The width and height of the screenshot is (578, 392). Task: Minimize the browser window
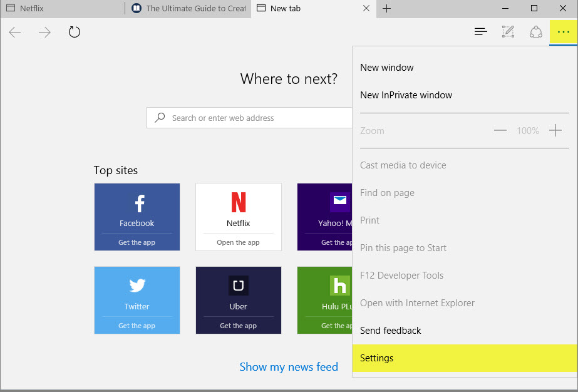point(505,8)
